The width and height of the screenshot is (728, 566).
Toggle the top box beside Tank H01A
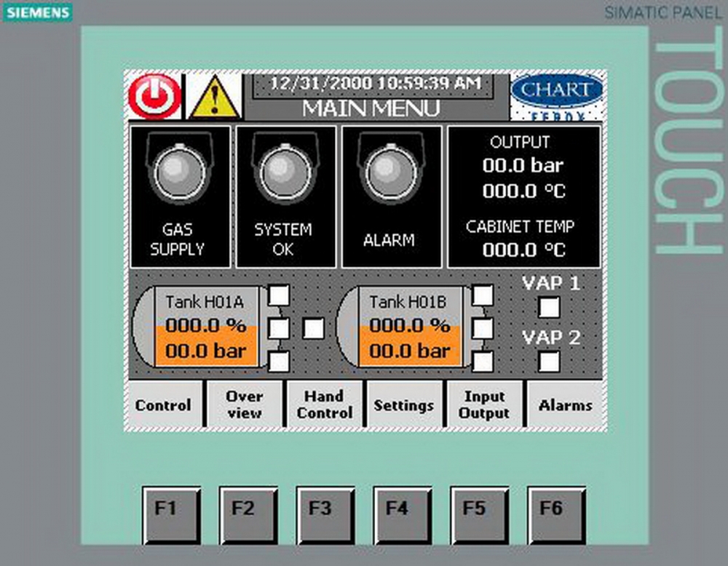[279, 295]
